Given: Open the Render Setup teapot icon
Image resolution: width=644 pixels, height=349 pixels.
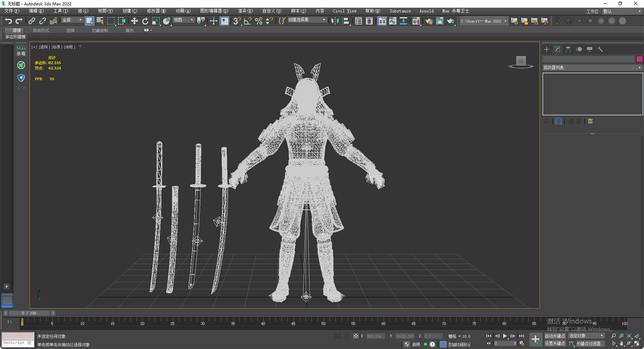Looking at the screenshot, I should 428,21.
